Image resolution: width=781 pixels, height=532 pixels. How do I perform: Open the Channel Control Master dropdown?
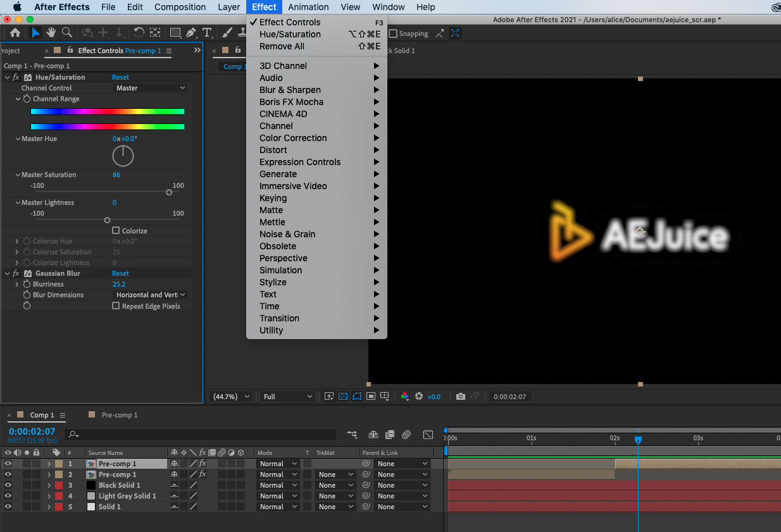tap(151, 88)
